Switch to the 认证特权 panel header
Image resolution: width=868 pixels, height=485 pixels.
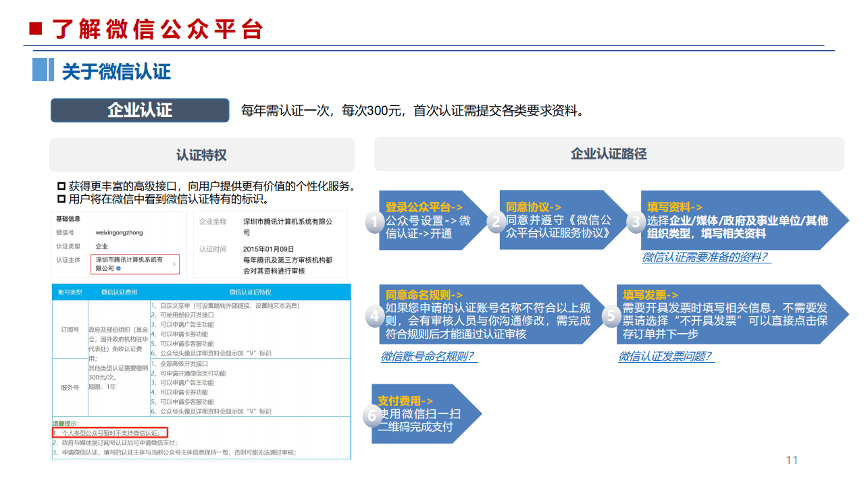pyautogui.click(x=201, y=154)
